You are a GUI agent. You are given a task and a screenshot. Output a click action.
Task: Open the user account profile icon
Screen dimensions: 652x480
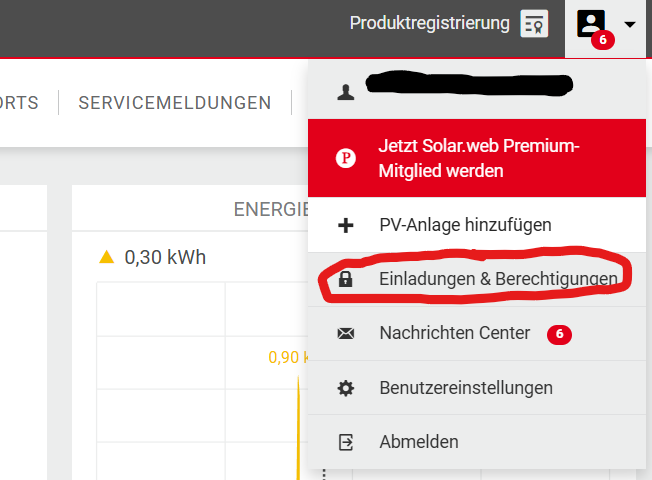tap(592, 24)
